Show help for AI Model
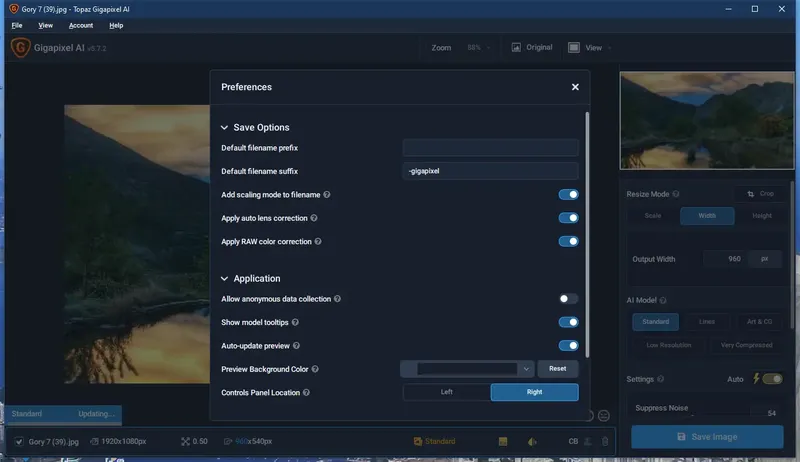 click(x=663, y=300)
